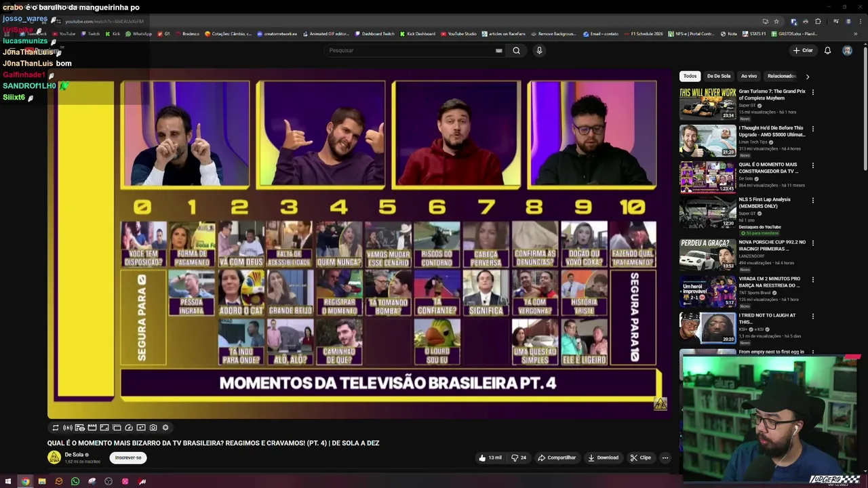The image size is (868, 488).
Task: Click the Clipe scissors button
Action: click(x=640, y=457)
